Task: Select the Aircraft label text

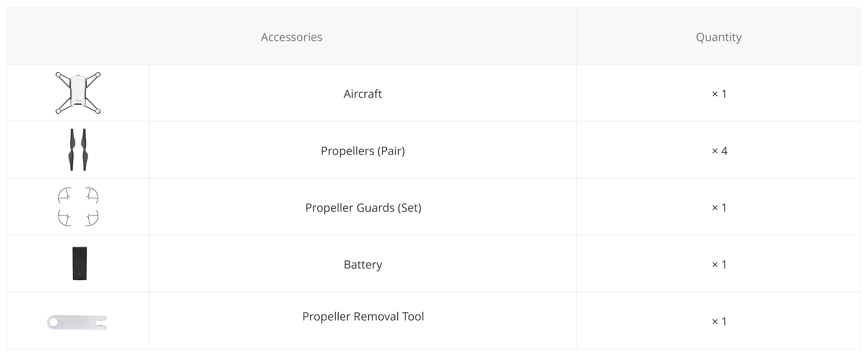Action: (362, 94)
